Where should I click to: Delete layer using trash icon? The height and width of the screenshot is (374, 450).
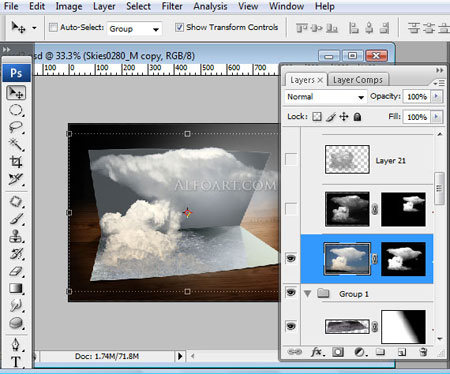(x=423, y=352)
